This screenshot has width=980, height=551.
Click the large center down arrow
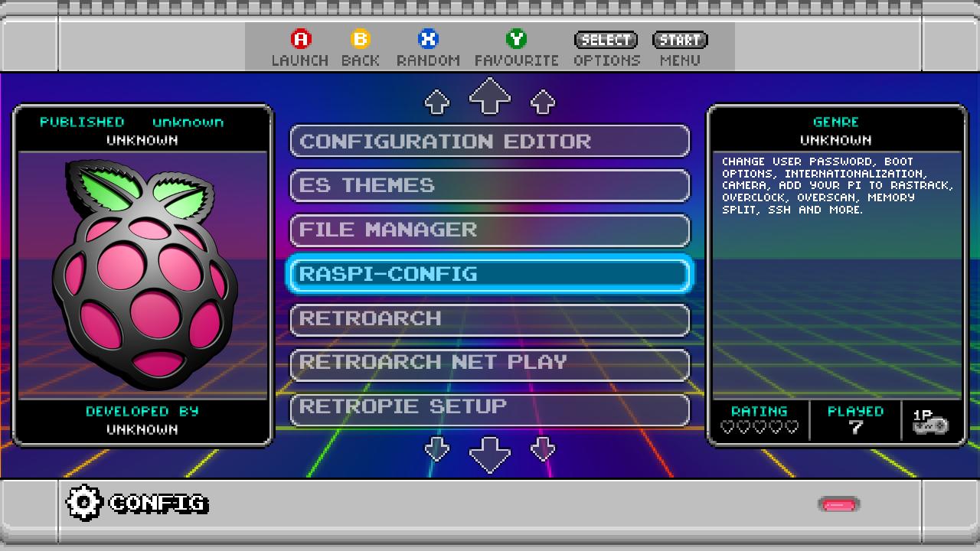point(490,454)
